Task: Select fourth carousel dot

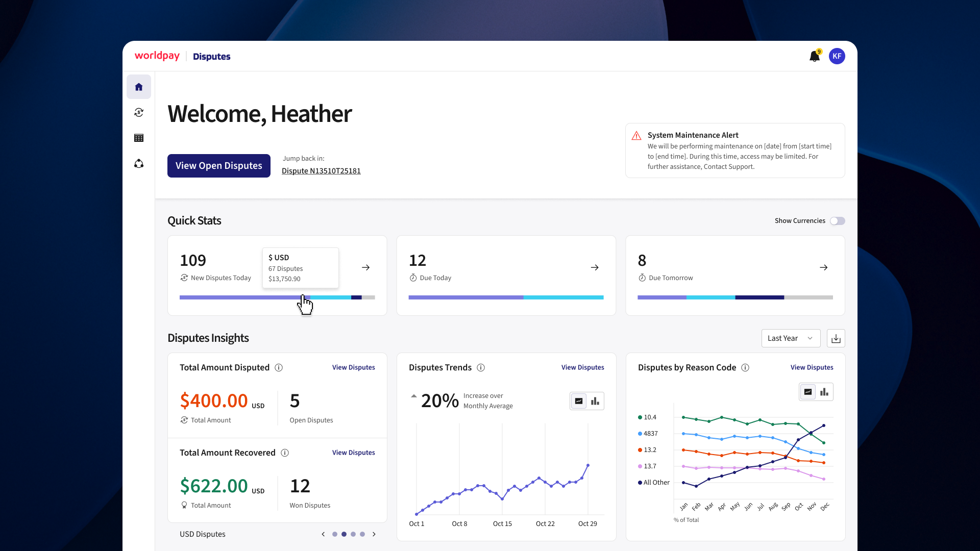Action: click(x=362, y=534)
